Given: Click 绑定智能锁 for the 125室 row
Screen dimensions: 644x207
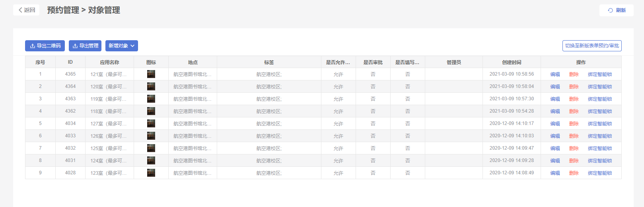Looking at the screenshot, I should tap(600, 148).
